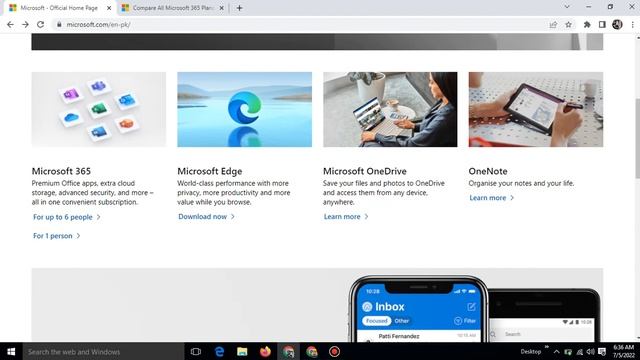Follow the For 1 person link
Image resolution: width=640 pixels, height=360 pixels.
(56, 236)
